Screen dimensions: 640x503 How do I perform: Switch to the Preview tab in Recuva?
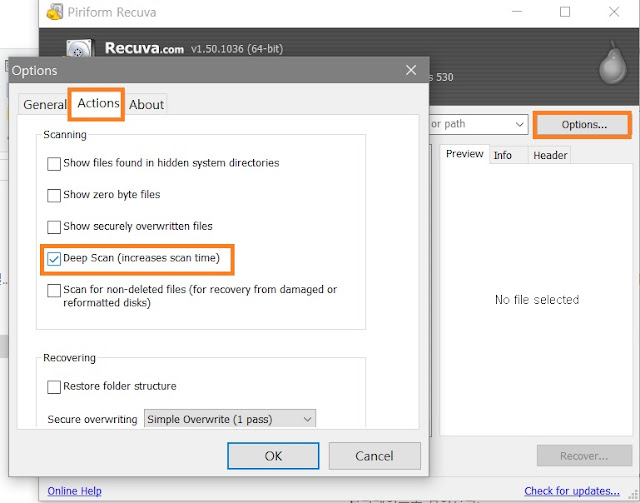(x=464, y=154)
